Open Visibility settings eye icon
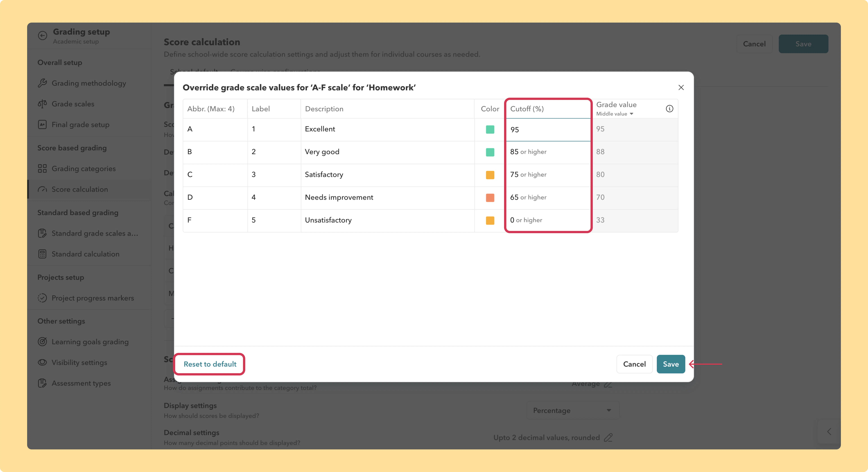The width and height of the screenshot is (868, 472). click(43, 363)
